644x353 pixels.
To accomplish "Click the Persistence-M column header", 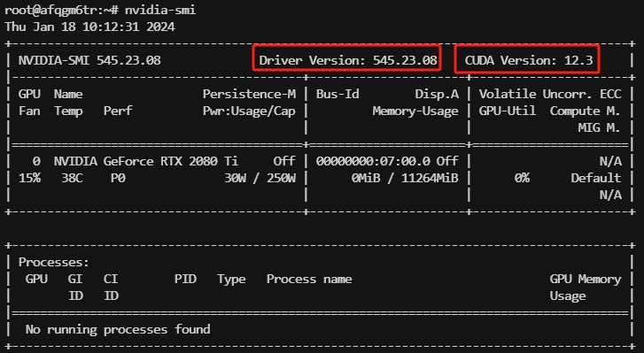I will (x=249, y=95).
